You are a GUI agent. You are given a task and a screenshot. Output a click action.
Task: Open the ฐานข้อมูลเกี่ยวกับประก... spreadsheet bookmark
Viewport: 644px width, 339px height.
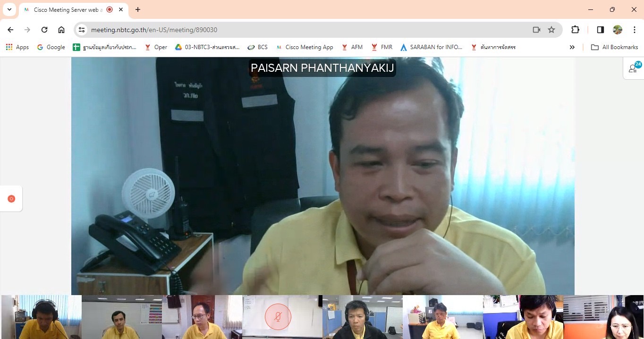coord(105,47)
